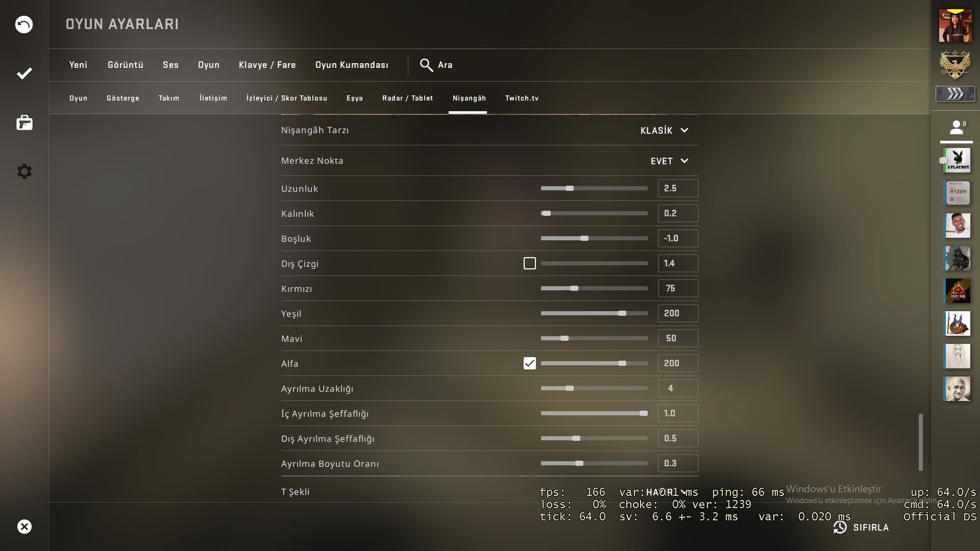Switch to the Radar / Tablet tab
This screenshot has height=551, width=980.
(x=407, y=98)
